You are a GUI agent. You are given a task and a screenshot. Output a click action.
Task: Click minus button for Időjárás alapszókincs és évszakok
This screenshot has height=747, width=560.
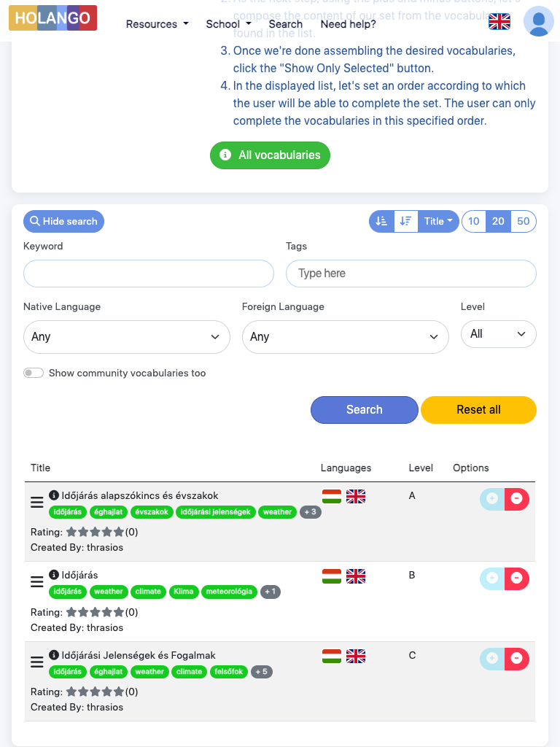(x=517, y=499)
